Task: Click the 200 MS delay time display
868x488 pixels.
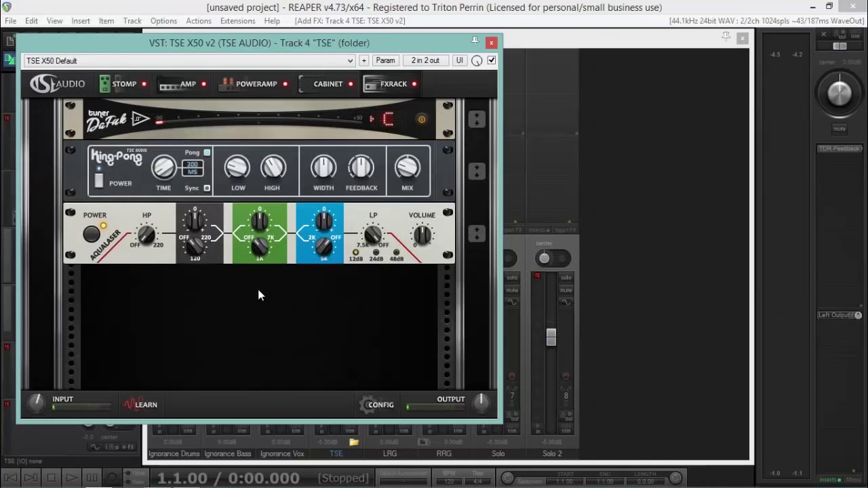Action: (x=193, y=169)
